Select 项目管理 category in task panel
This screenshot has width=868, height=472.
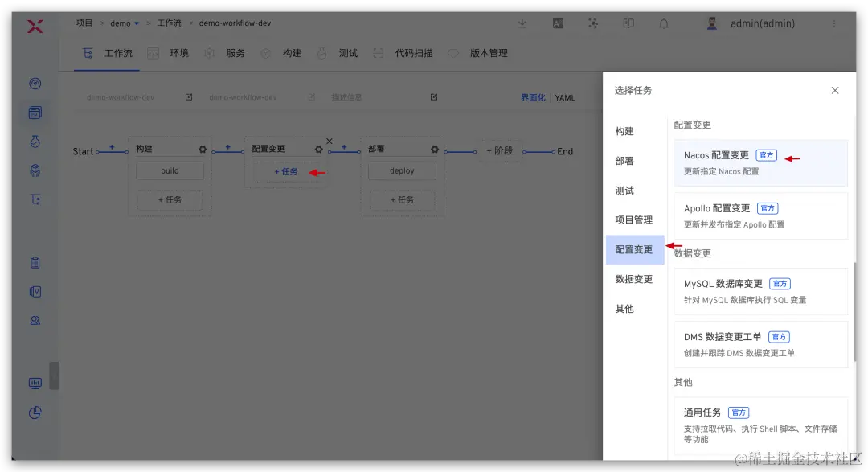coord(635,220)
